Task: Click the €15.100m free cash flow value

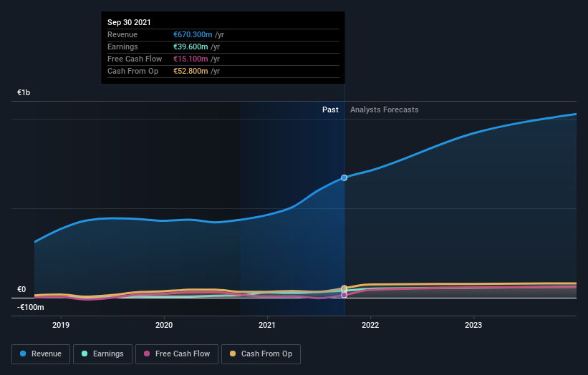Action: pyautogui.click(x=191, y=59)
